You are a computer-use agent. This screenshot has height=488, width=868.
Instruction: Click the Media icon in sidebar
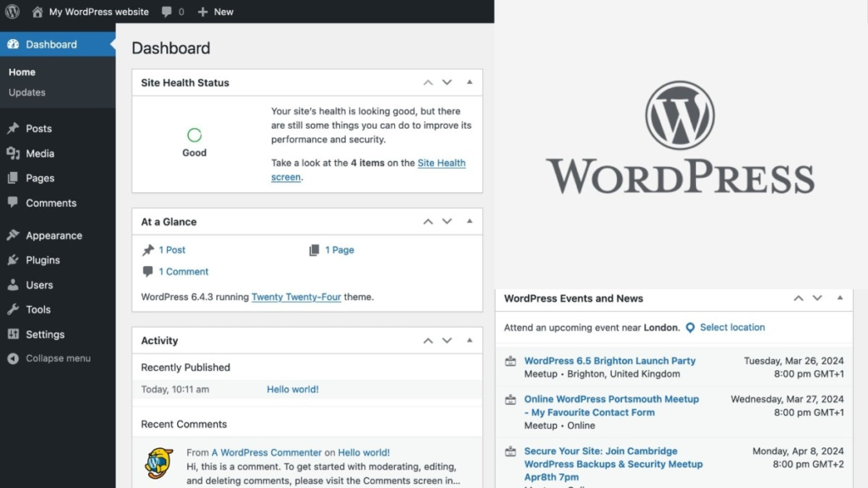[14, 153]
